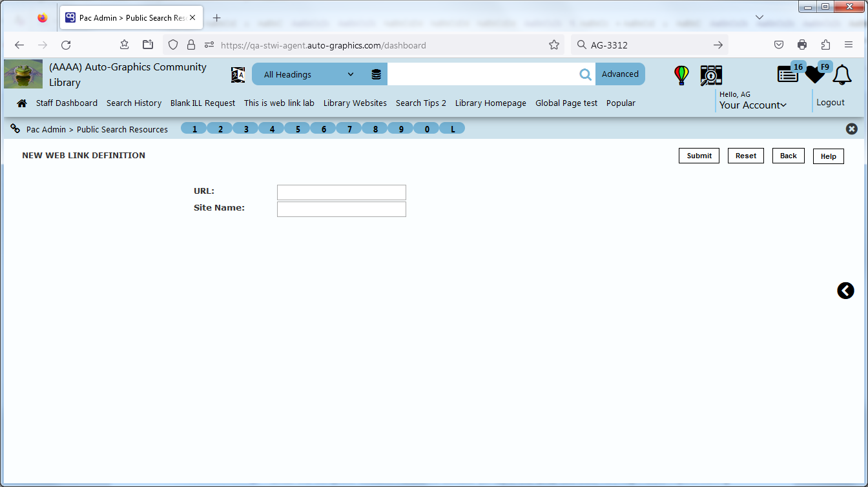
Task: Open the tracking protection shield icon
Action: [172, 45]
